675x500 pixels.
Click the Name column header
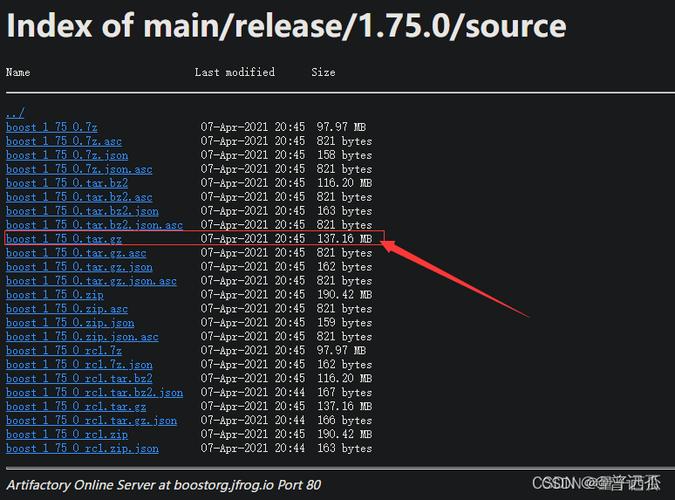coord(18,72)
